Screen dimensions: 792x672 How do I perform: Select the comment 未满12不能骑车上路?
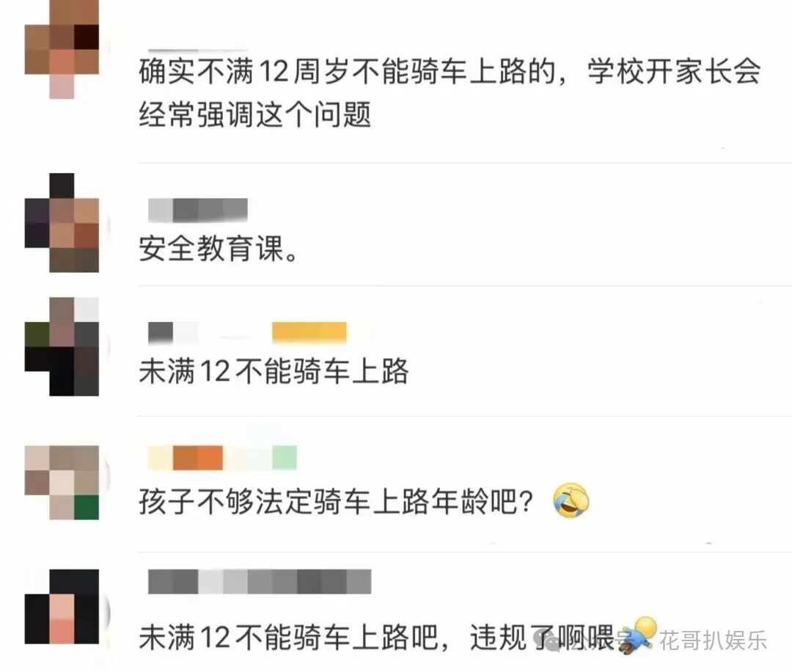[x=274, y=371]
